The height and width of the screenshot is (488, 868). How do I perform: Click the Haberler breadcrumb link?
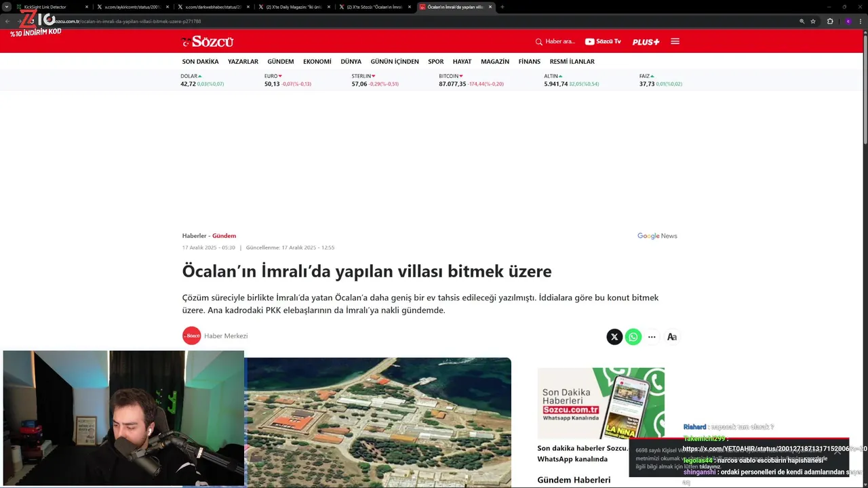point(194,236)
